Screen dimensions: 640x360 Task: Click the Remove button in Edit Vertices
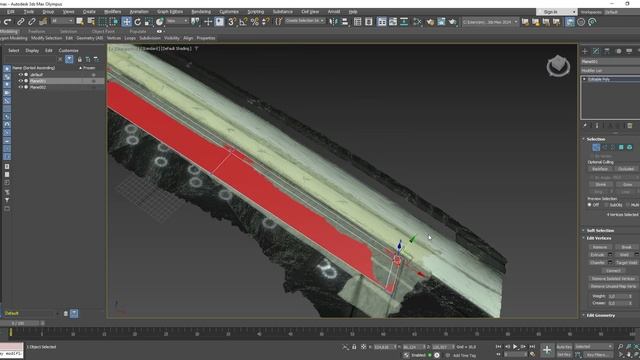pos(600,247)
